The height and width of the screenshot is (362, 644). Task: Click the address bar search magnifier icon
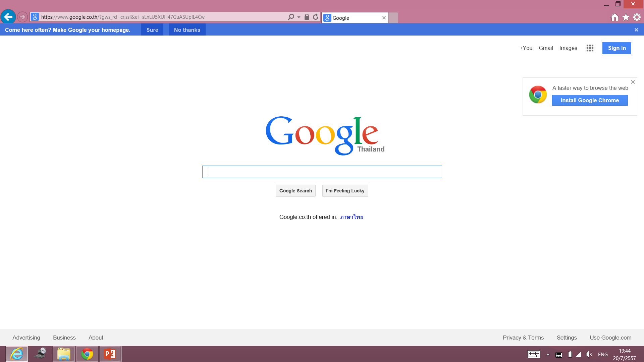[291, 17]
